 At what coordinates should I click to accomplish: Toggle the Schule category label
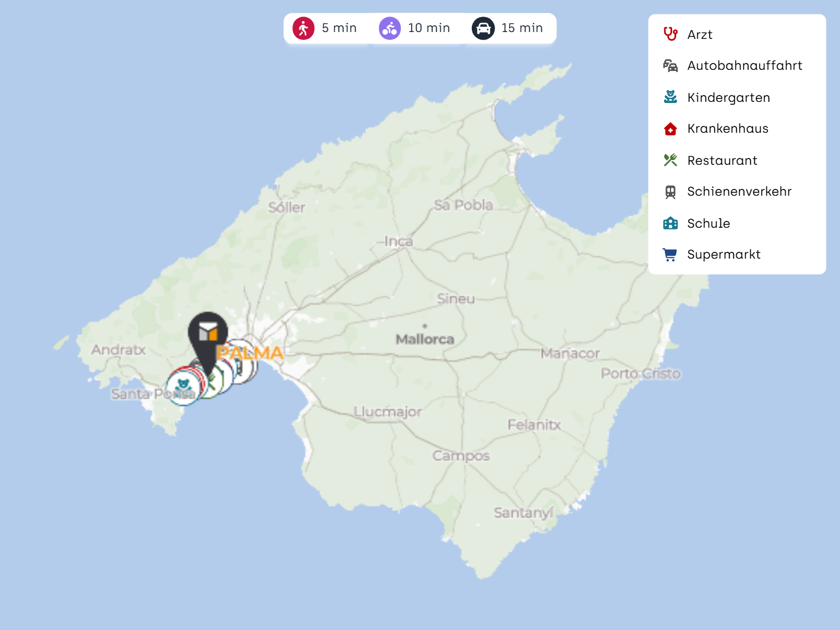pos(708,224)
